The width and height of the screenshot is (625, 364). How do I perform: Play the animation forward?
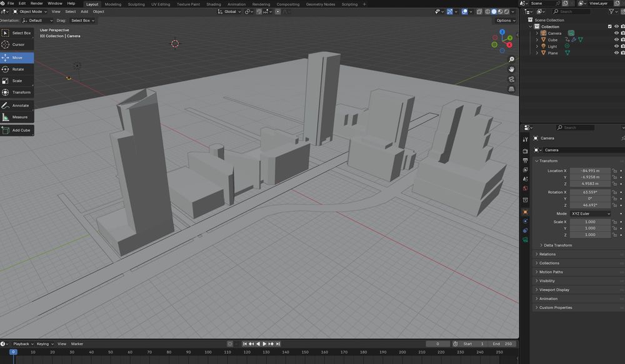(x=264, y=343)
